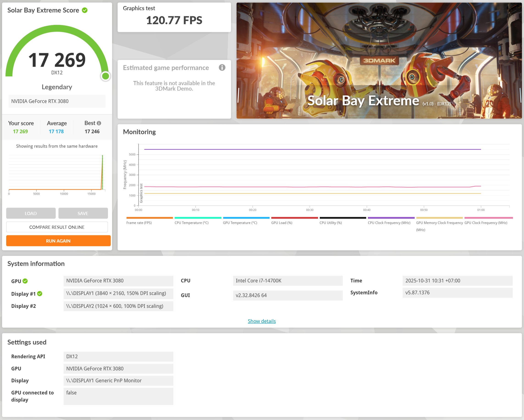Expand system info with Show details
The height and width of the screenshot is (420, 524).
262,321
